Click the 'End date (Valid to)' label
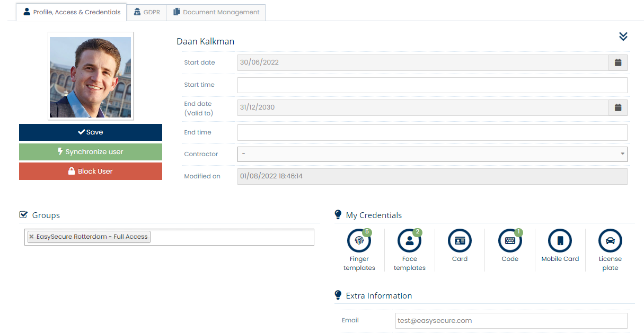644x334 pixels. tap(199, 109)
